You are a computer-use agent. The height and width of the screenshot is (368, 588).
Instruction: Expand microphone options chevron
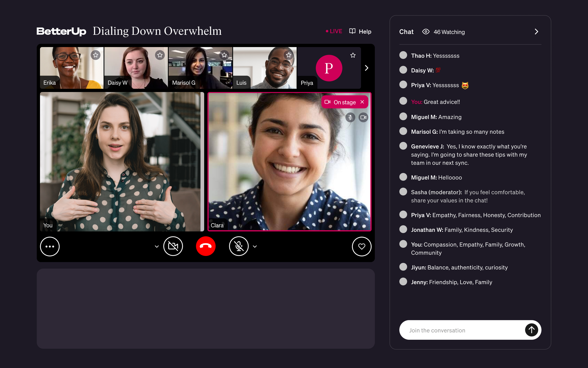pos(255,247)
